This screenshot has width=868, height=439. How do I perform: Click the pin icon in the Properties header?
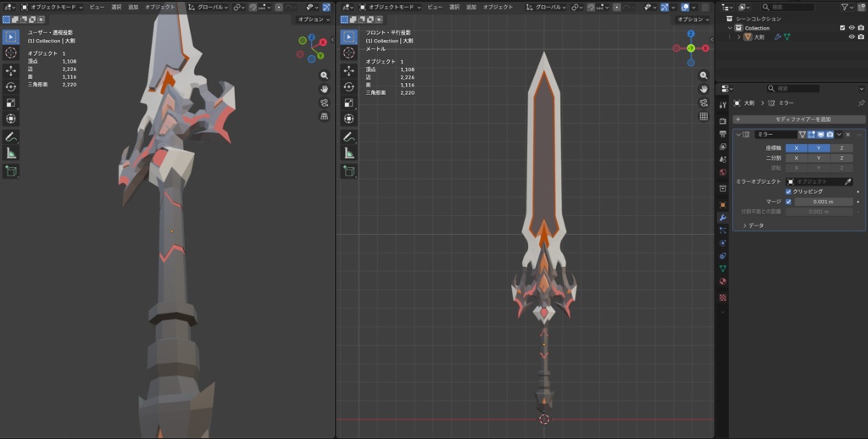[861, 103]
